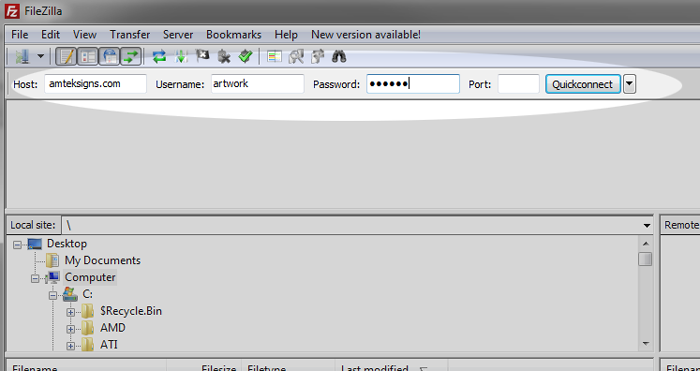Open the Site Manager icon
Viewport: 700px width, 371px height.
click(x=22, y=57)
